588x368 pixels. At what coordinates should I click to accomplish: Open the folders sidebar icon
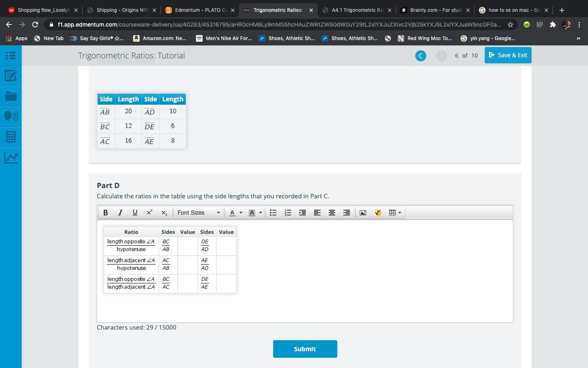coord(11,96)
